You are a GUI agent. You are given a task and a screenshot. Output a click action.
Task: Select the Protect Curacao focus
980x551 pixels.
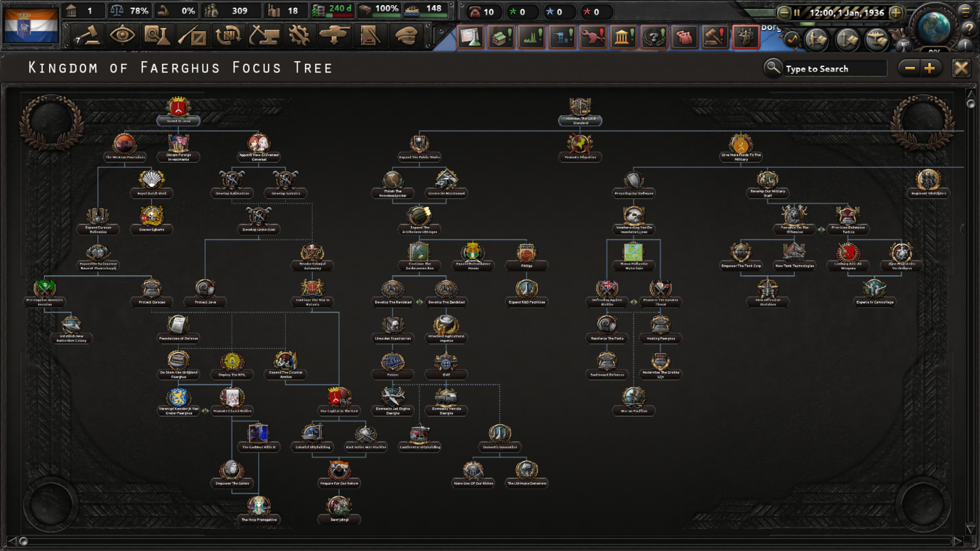pos(152,292)
